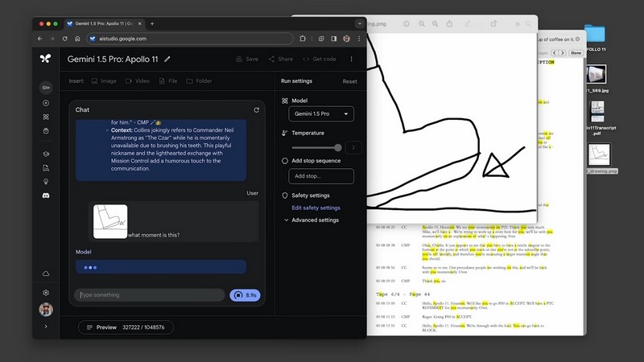Image resolution: width=644 pixels, height=362 pixels.
Task: Click the Reset button in Run settings
Action: tap(349, 81)
